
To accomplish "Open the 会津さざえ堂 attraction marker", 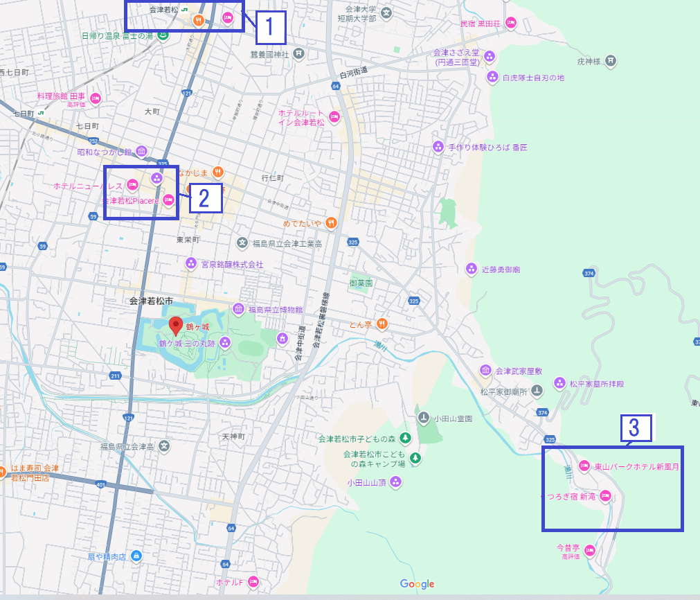I will (x=490, y=57).
